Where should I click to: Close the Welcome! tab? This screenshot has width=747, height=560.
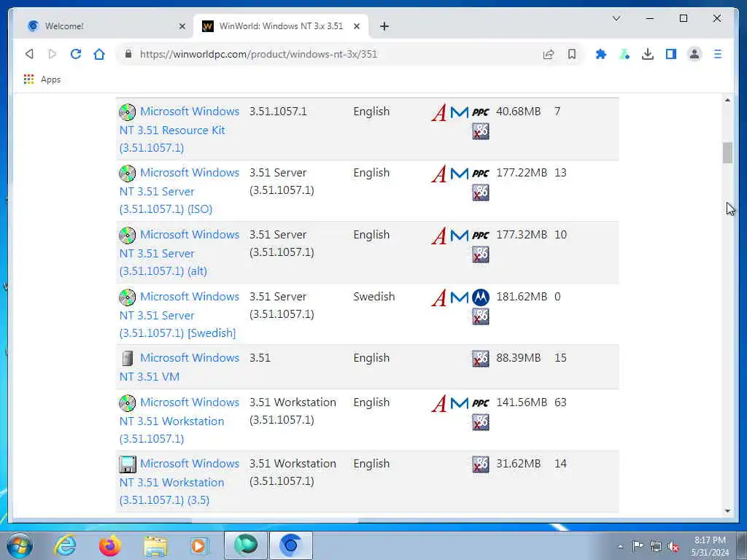tap(182, 26)
